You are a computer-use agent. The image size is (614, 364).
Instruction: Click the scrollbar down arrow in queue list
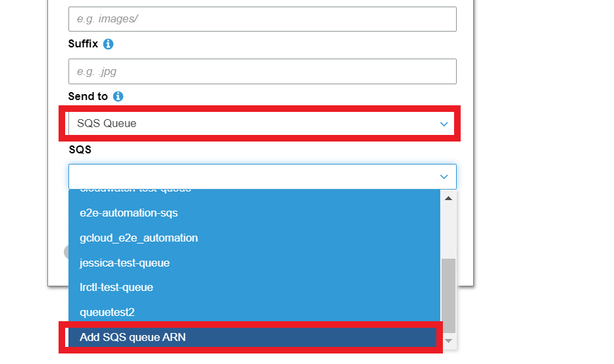pyautogui.click(x=448, y=340)
